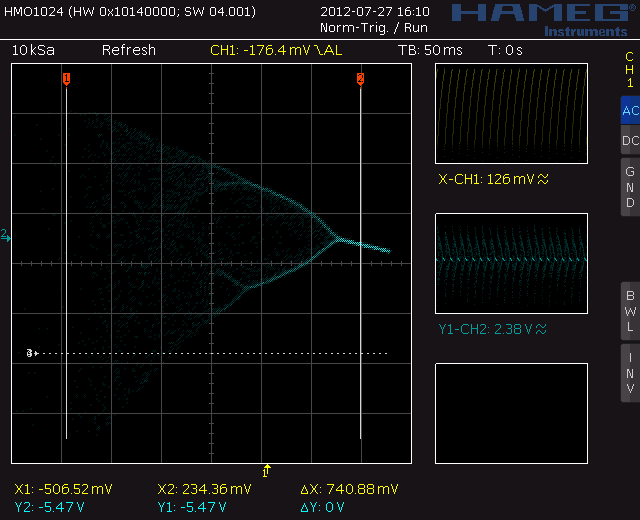640x520 pixels.
Task: Open the Y1-CH2 waveform thumbnail
Action: (511, 264)
